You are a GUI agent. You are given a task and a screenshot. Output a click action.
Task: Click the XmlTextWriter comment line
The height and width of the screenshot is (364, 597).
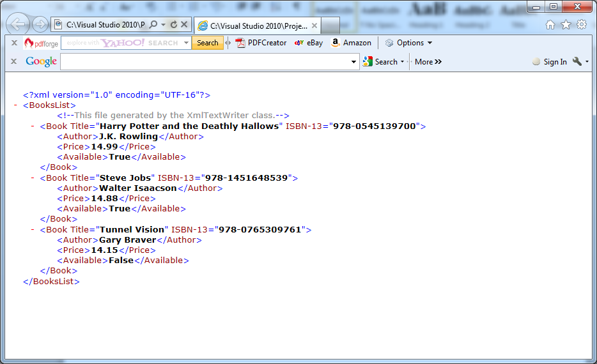pos(173,115)
